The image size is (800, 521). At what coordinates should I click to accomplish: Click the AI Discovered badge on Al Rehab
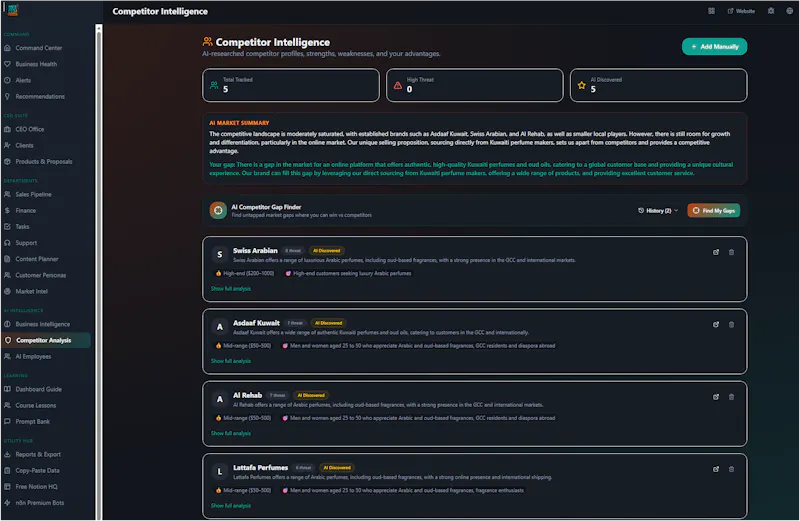pyautogui.click(x=311, y=395)
